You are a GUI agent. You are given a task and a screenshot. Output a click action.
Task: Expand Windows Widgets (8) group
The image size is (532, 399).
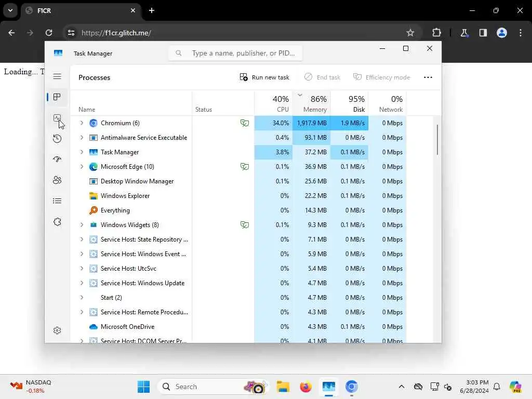pos(82,224)
